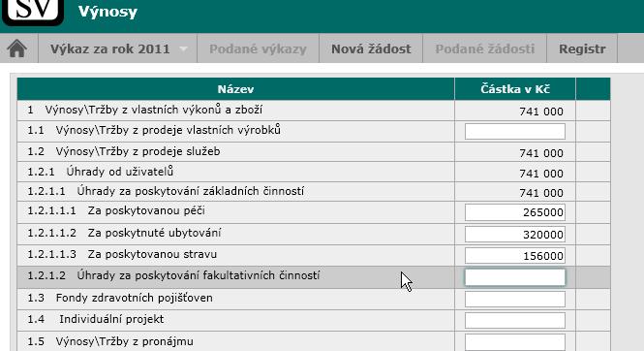Focus the 1.1 prodeje vlastních výrobků amount field

point(515,132)
